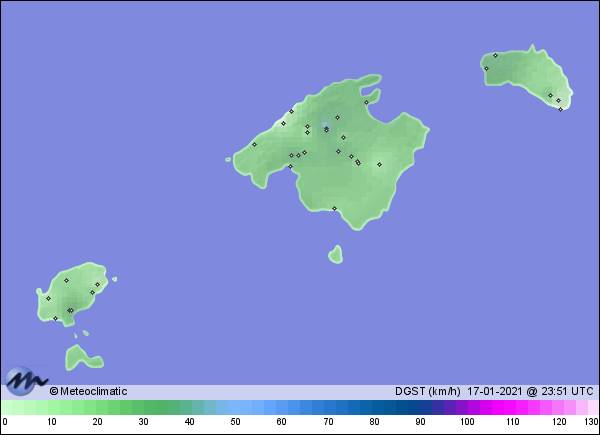Click the scale value 50
600x435 pixels.
[x=235, y=422]
